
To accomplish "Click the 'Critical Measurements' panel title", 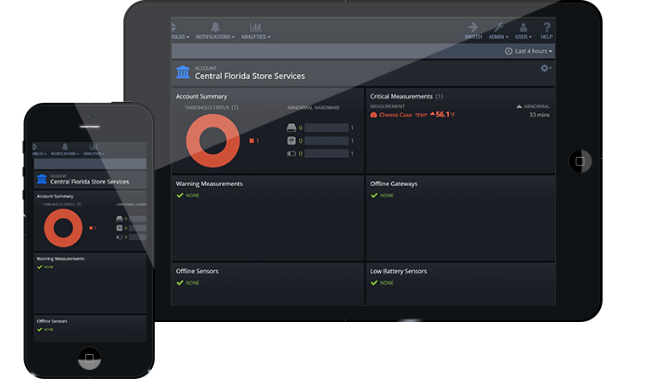I will click(401, 96).
